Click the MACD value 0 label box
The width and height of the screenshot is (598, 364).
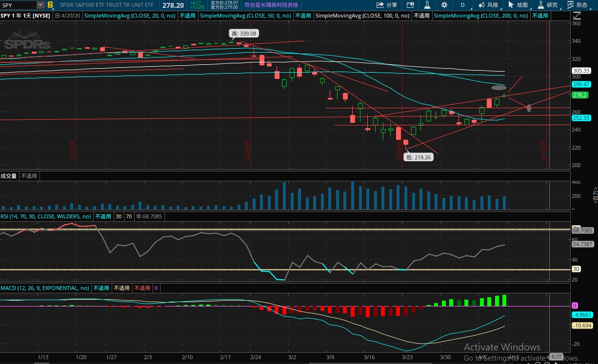pyautogui.click(x=156, y=288)
